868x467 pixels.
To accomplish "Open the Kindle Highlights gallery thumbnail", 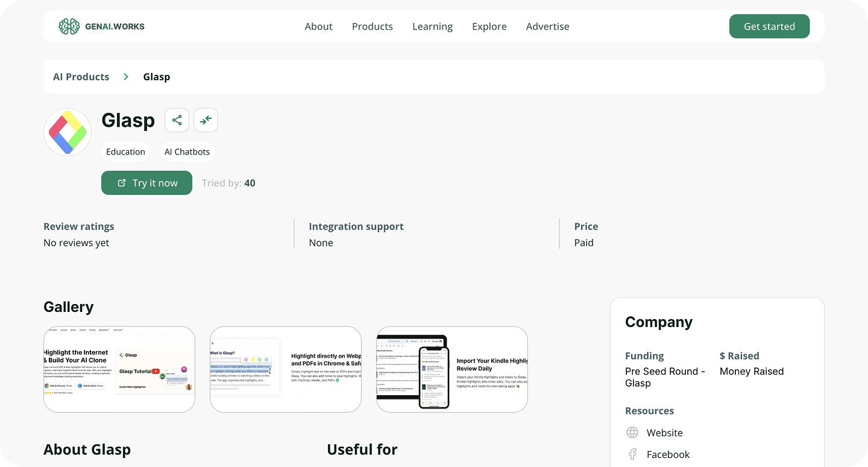I will pos(452,369).
